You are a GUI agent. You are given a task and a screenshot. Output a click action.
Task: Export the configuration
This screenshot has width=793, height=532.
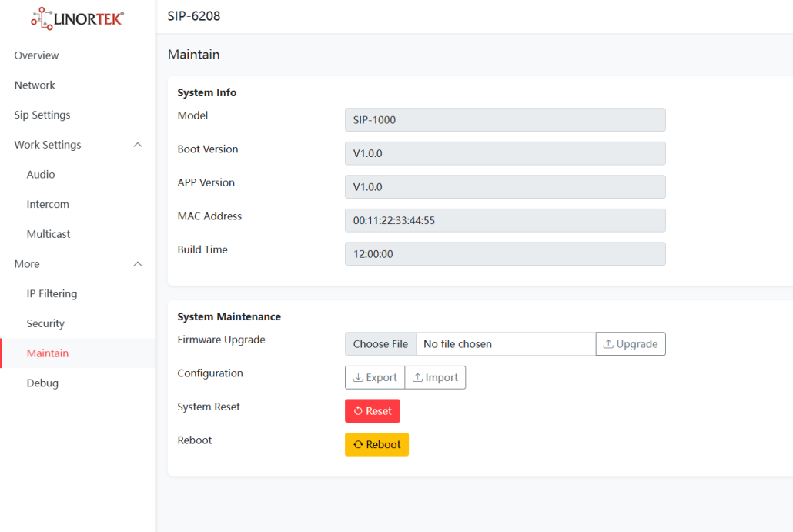(375, 377)
